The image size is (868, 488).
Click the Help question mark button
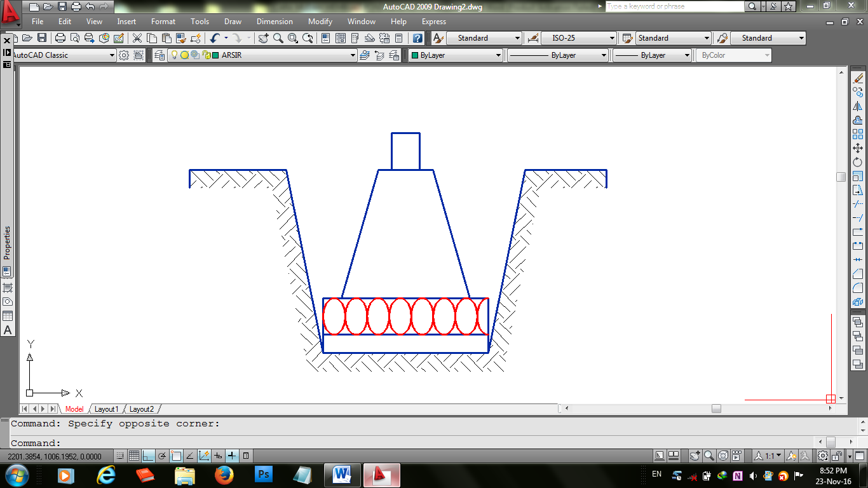point(417,38)
